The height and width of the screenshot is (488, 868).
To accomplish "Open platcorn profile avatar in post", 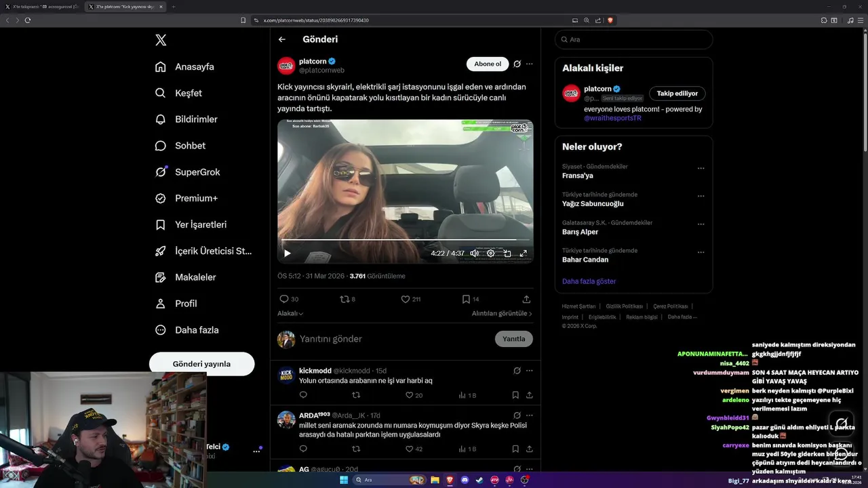I will coord(286,66).
